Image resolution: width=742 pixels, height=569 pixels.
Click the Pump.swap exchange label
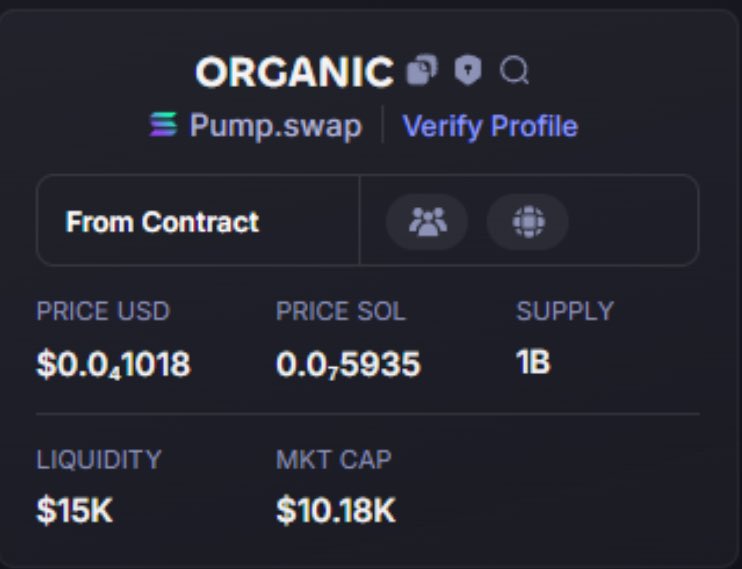[x=276, y=126]
